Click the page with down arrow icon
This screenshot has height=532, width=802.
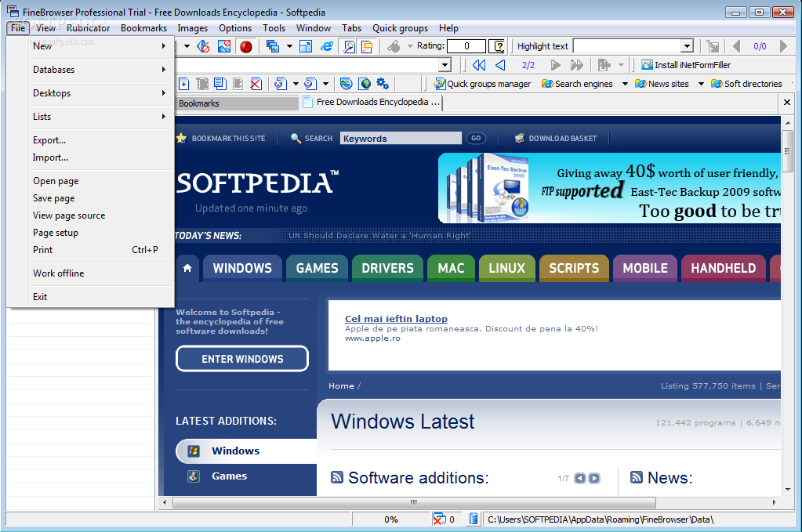pos(310,84)
